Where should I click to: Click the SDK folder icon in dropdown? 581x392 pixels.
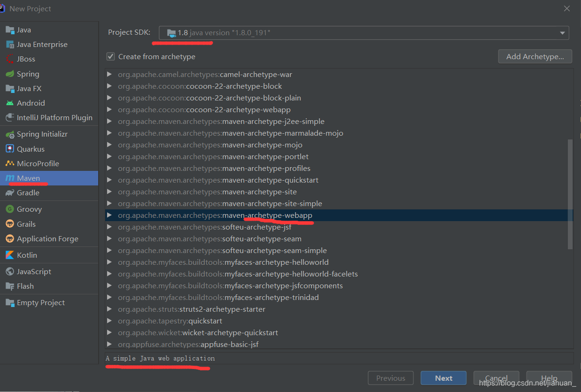[171, 33]
